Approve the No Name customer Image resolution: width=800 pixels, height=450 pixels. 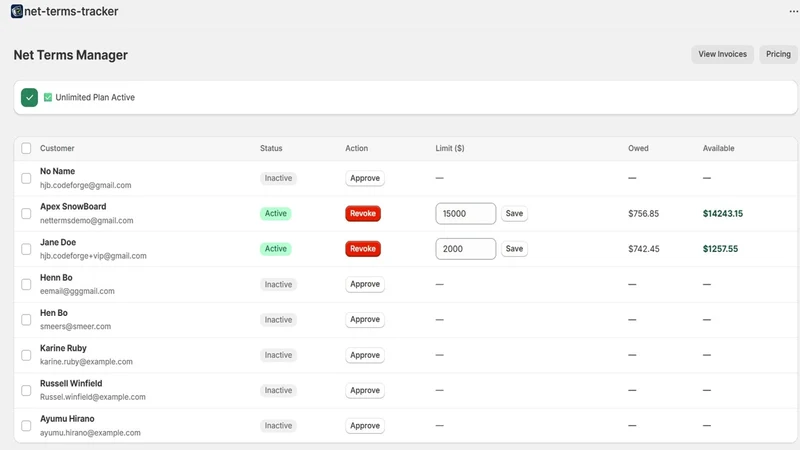[365, 178]
